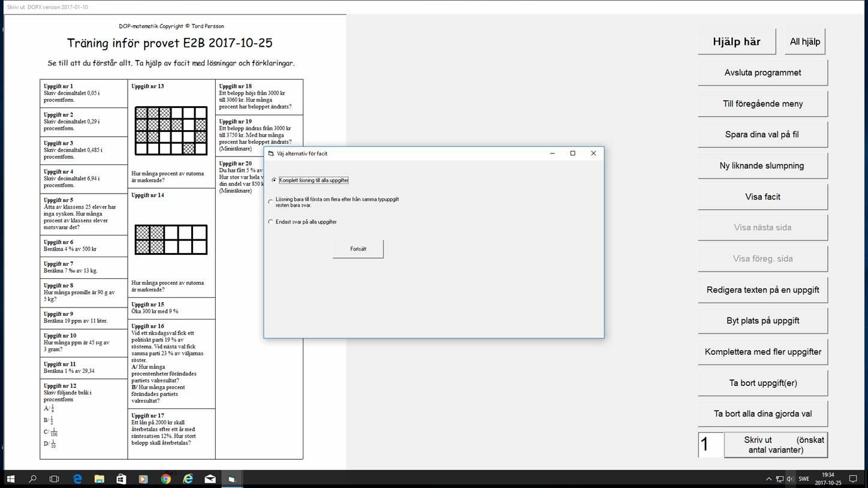868x488 pixels.
Task: Open the notification Action Center icon
Action: coord(853,479)
